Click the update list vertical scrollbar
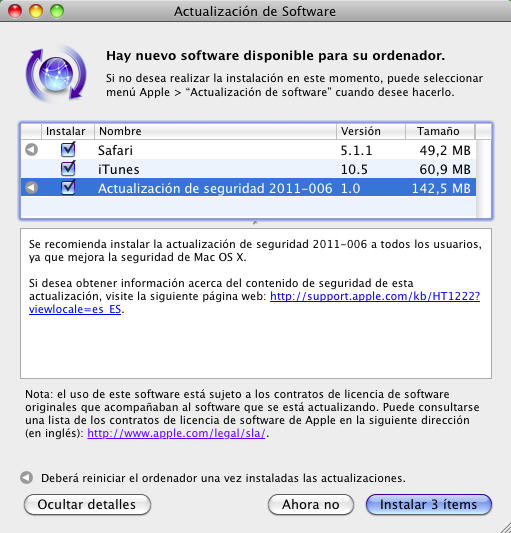The image size is (511, 533). 483,178
